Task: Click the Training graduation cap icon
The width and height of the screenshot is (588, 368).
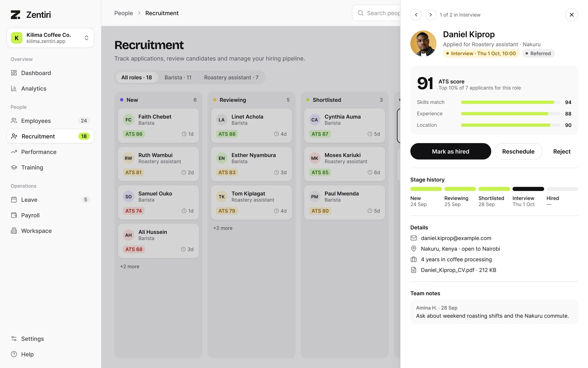Action: click(x=14, y=167)
